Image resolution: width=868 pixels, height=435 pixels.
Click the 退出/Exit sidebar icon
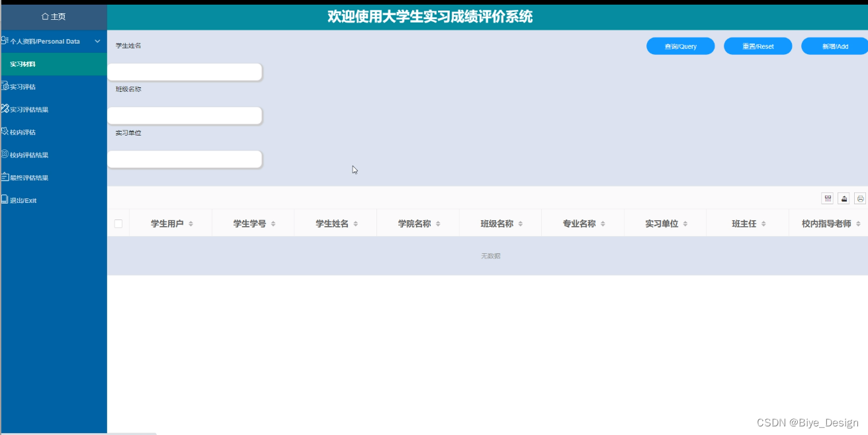point(5,200)
